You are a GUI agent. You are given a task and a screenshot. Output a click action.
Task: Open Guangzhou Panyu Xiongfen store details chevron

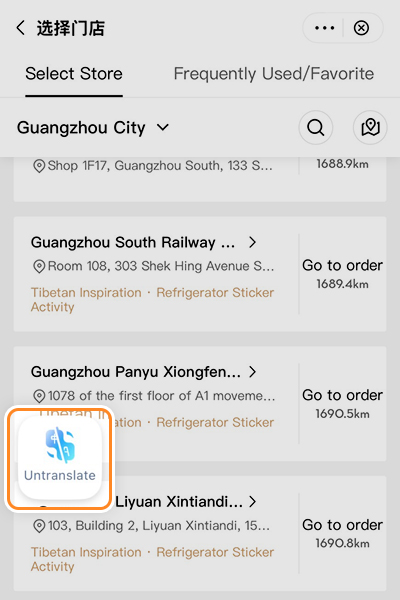252,372
